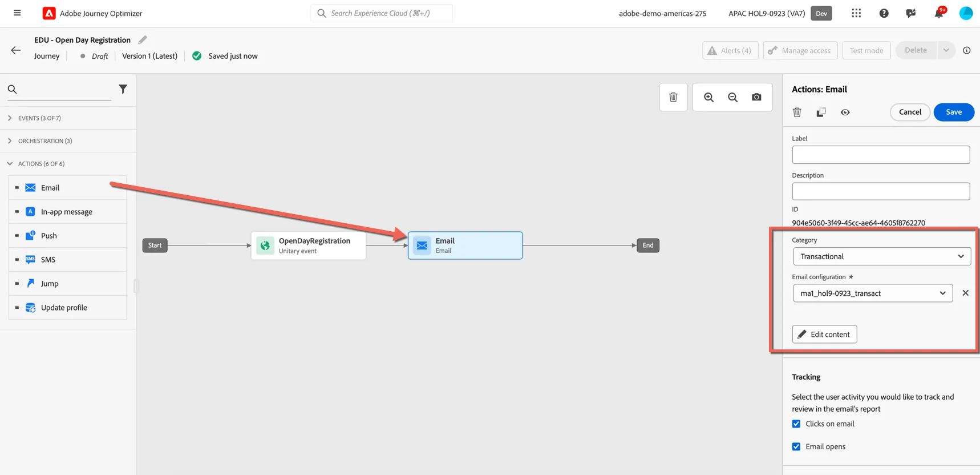Delete selected node with canvas trash icon
This screenshot has height=475, width=980.
click(673, 97)
